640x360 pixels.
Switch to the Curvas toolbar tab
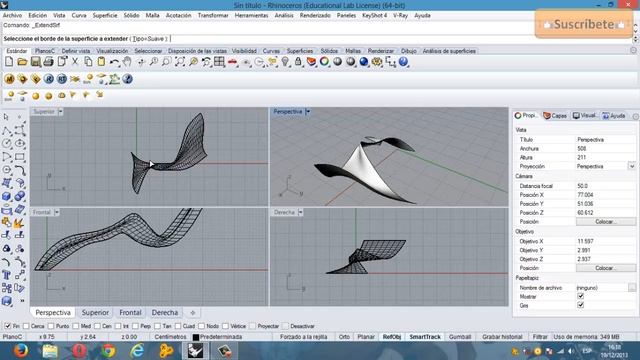coord(271,51)
